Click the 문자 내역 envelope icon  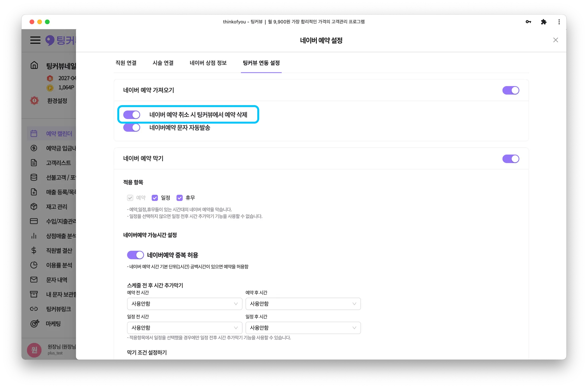point(34,279)
